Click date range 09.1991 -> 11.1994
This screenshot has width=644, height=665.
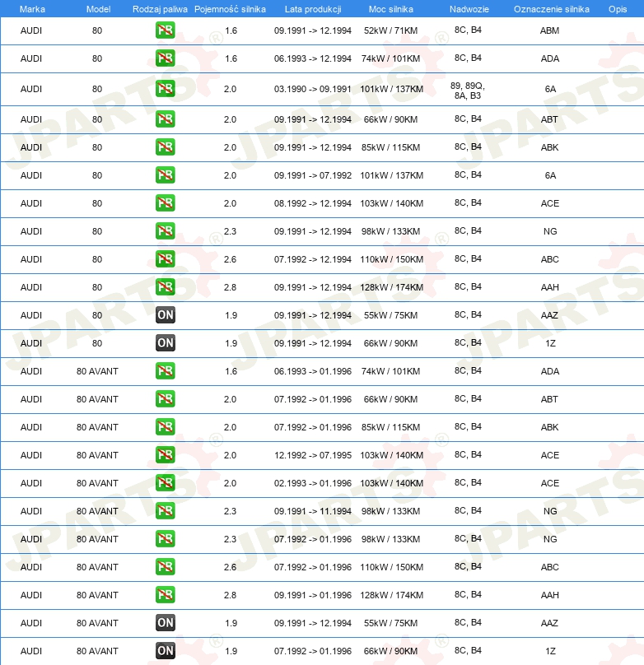(313, 511)
